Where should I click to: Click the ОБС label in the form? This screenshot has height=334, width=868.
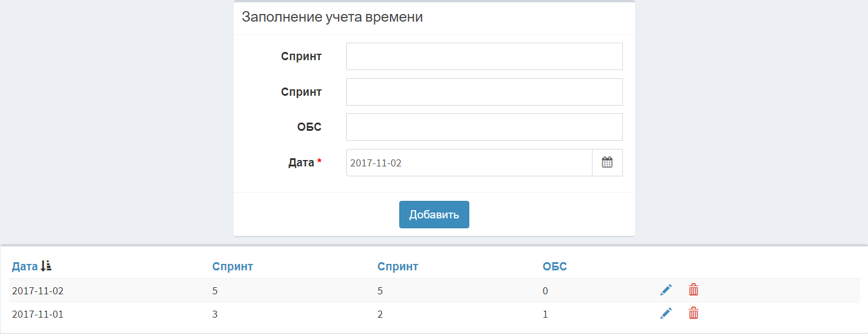coord(309,127)
